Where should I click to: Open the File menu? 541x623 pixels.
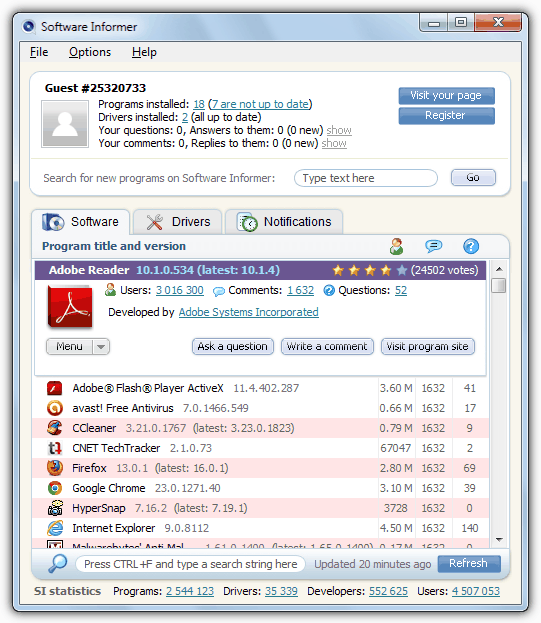39,52
